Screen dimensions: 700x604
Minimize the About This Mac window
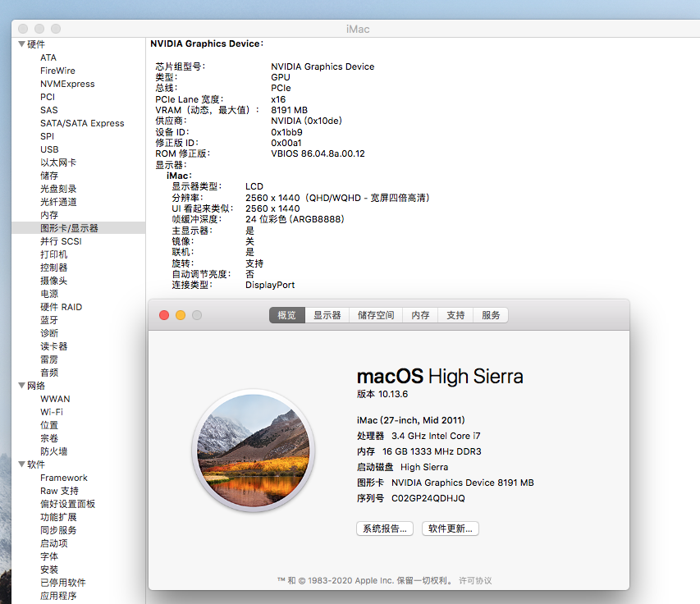pos(181,315)
